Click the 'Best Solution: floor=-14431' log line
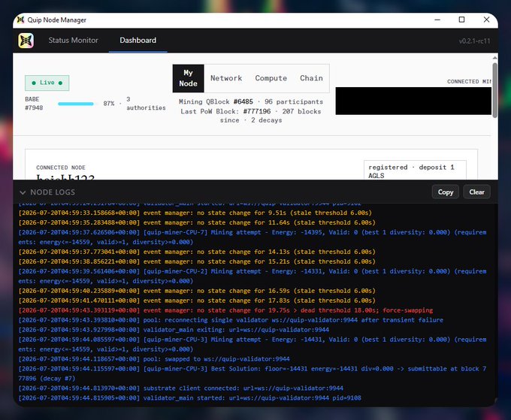 [252, 373]
